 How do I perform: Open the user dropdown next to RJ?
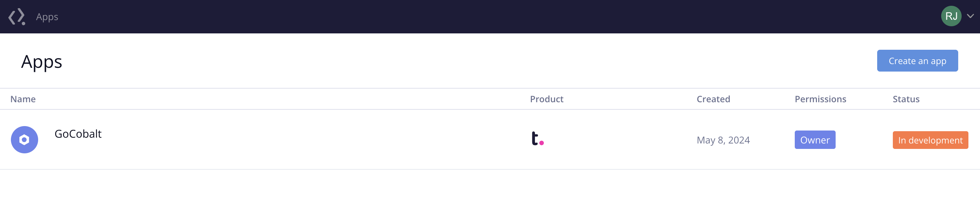click(970, 16)
